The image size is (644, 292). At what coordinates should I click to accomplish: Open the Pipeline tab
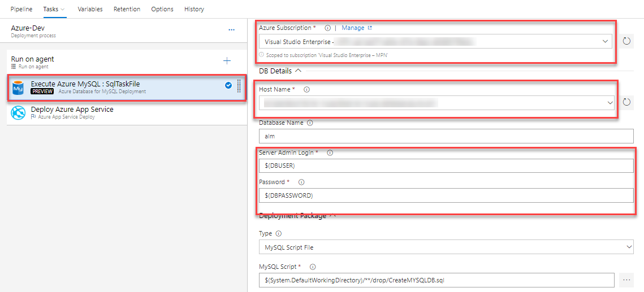click(x=21, y=9)
